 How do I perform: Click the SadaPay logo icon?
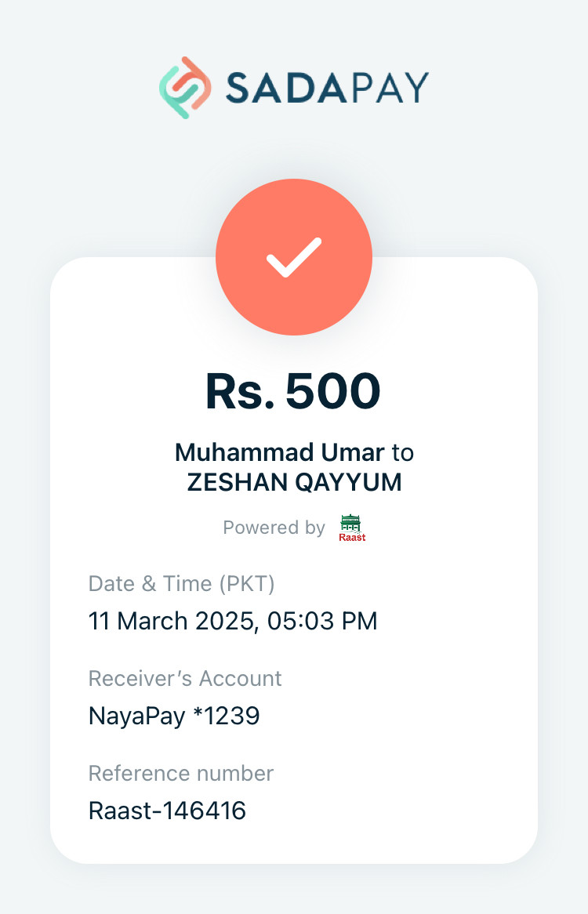[185, 87]
